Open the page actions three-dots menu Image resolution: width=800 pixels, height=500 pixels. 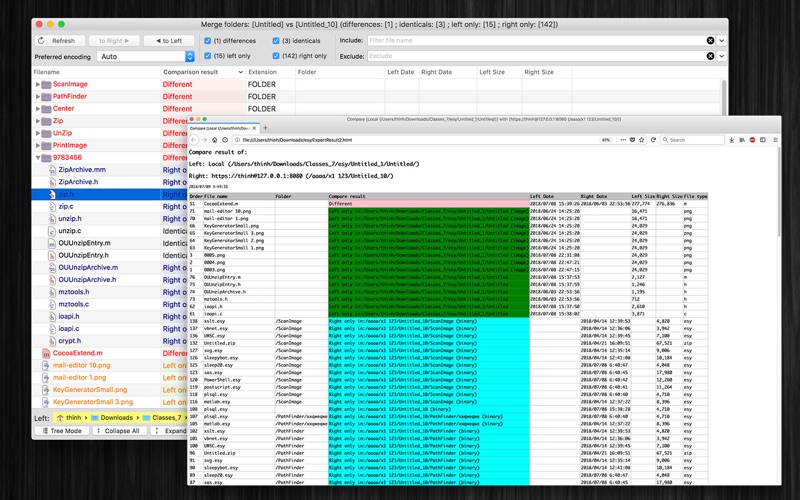coord(623,140)
